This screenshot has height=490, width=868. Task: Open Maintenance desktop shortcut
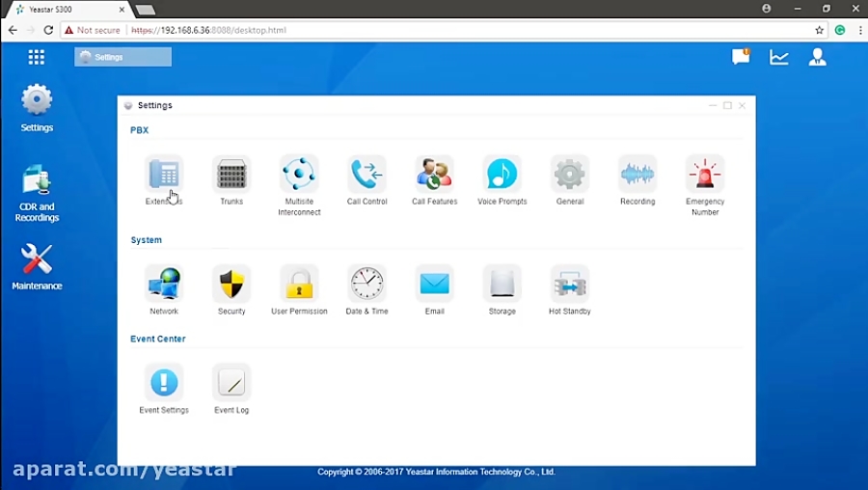[x=37, y=266]
